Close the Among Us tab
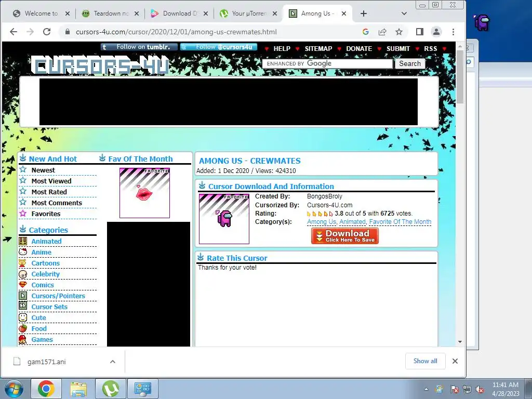Viewport: 532px width, 399px height. click(344, 14)
